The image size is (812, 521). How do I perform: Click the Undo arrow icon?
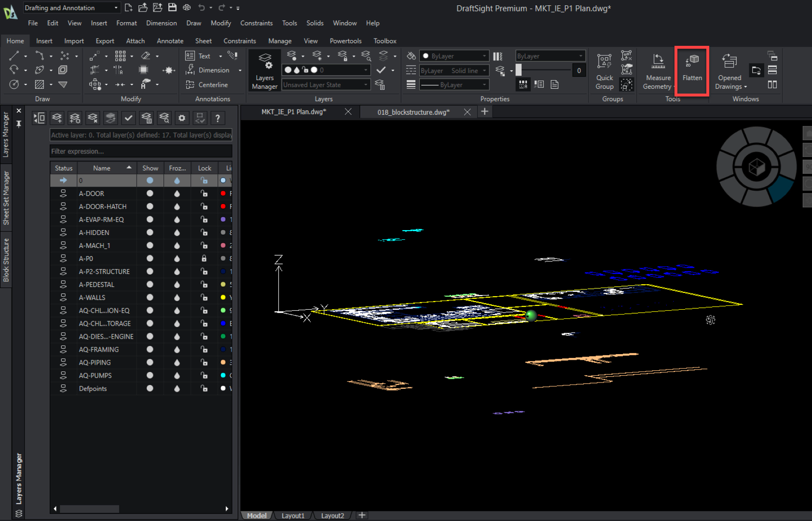[x=202, y=7]
